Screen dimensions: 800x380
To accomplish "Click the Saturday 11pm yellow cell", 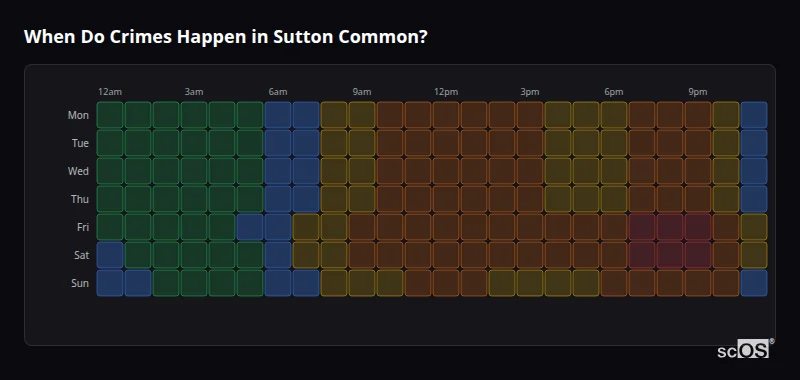I will 754,255.
